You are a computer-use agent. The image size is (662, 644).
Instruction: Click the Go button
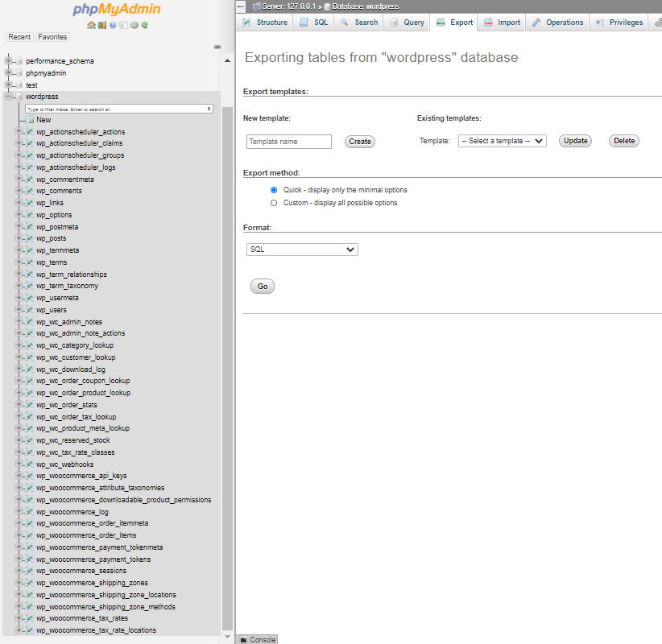(263, 287)
